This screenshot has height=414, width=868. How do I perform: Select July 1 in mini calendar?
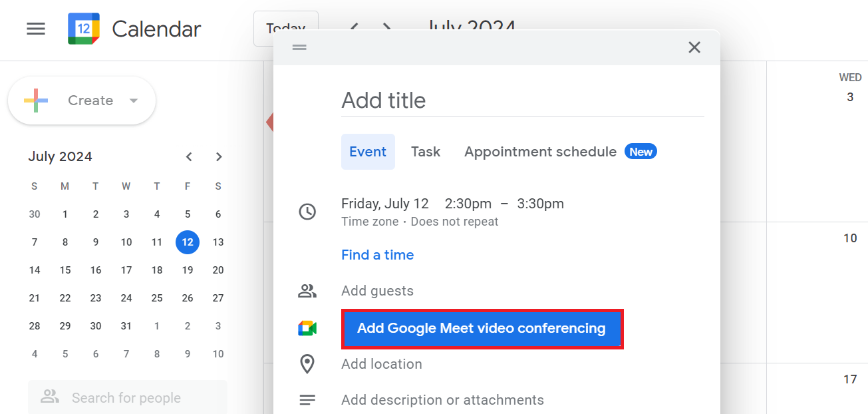point(65,214)
